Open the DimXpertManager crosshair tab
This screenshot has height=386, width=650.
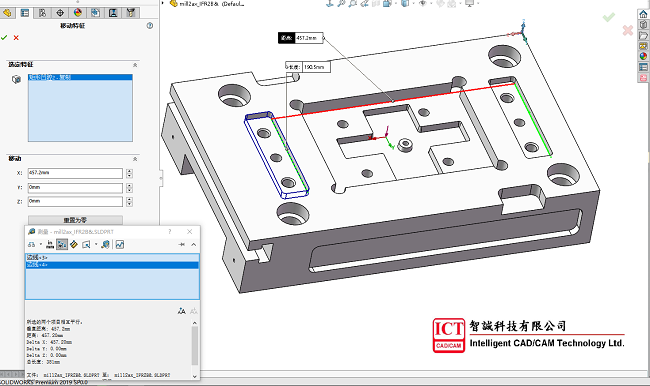(60, 13)
